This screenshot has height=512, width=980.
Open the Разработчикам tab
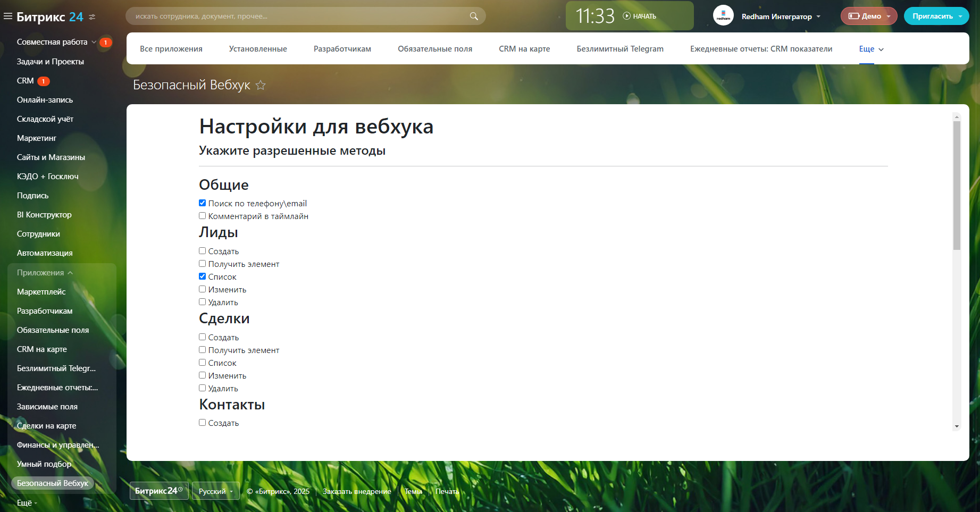pyautogui.click(x=342, y=49)
